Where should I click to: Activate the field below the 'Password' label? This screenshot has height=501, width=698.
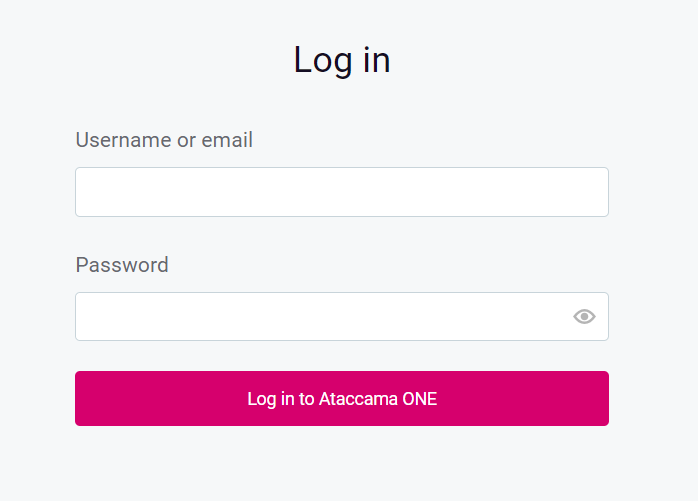click(x=320, y=317)
